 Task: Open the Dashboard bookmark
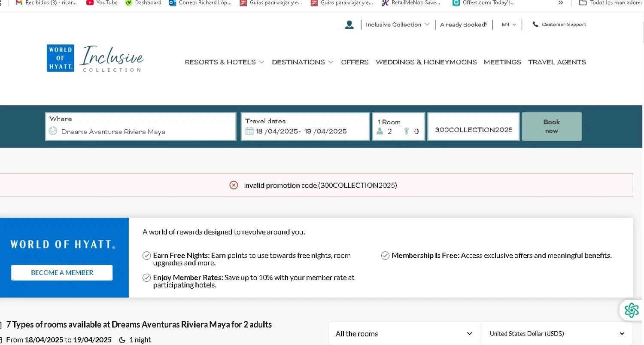143,3
